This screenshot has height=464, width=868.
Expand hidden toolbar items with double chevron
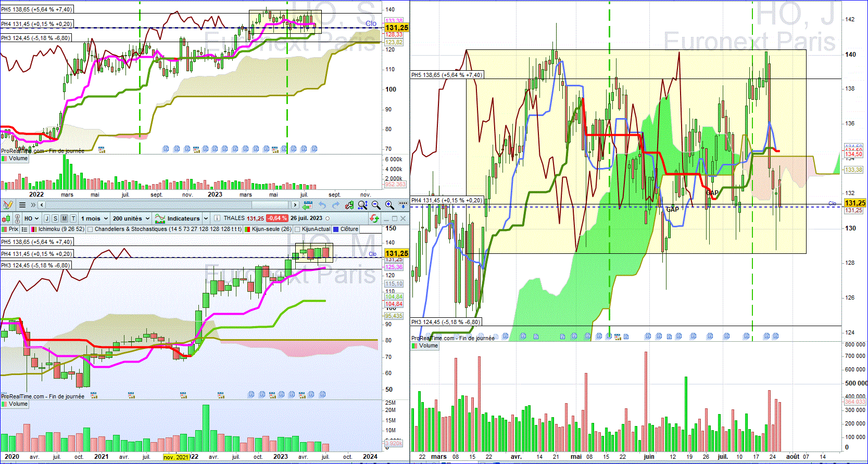[x=33, y=205]
